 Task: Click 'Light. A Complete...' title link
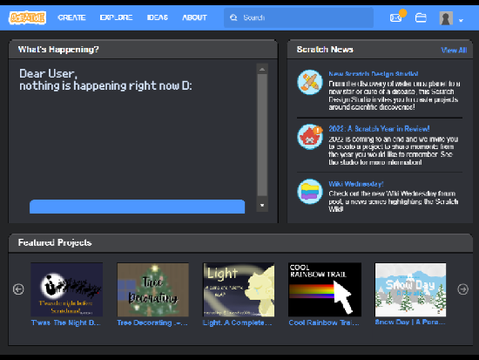pyautogui.click(x=237, y=323)
